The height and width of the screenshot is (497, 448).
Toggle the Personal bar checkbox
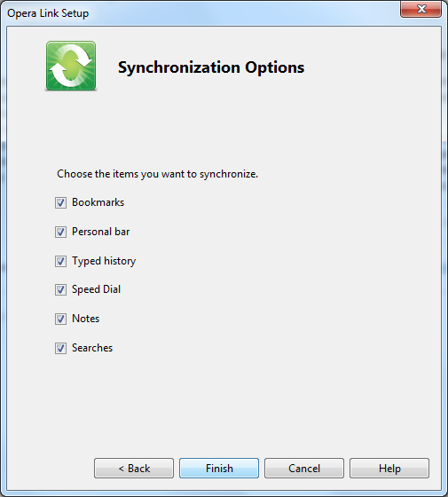point(60,232)
